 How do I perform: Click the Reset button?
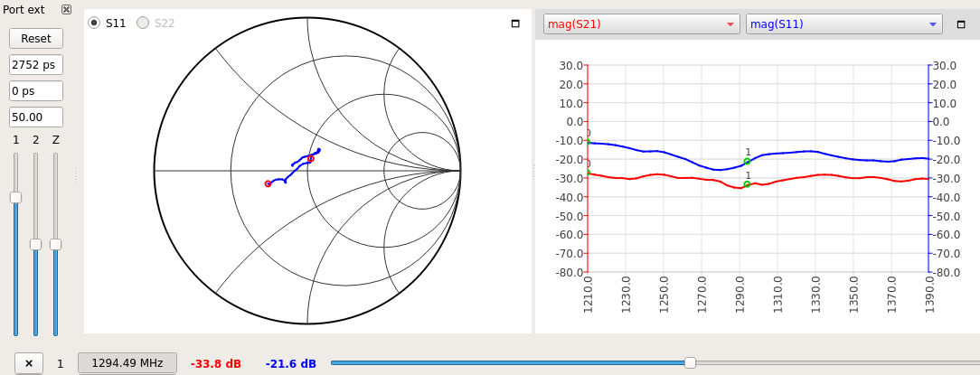click(36, 38)
